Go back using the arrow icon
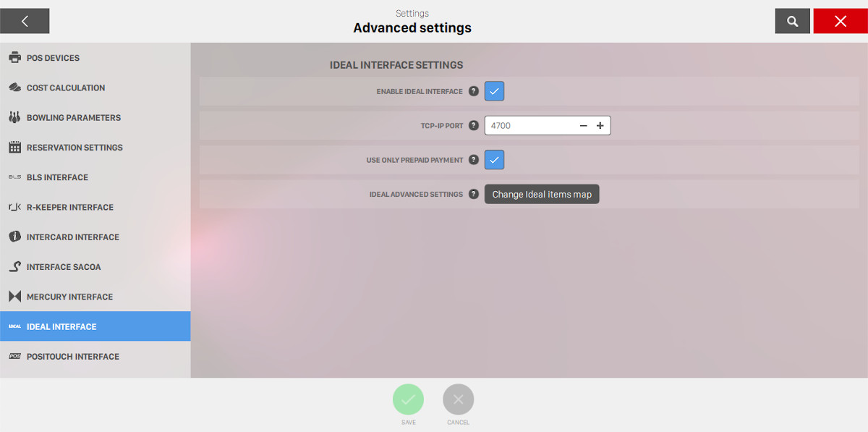This screenshot has width=868, height=432. click(25, 22)
